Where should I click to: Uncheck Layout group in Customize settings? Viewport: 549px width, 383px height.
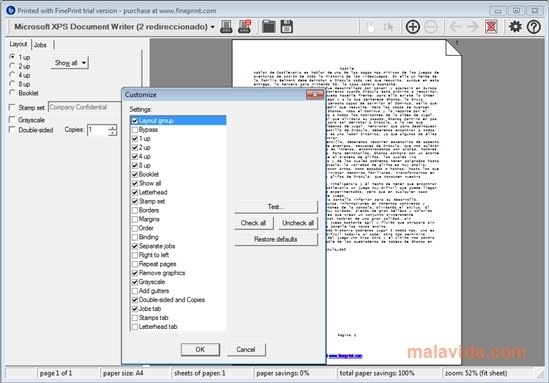(135, 121)
